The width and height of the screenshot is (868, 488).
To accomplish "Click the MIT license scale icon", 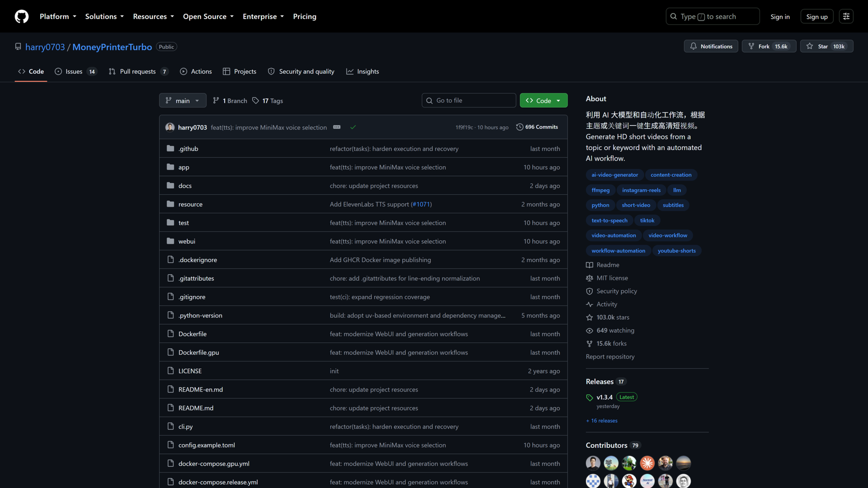I will pos(590,278).
